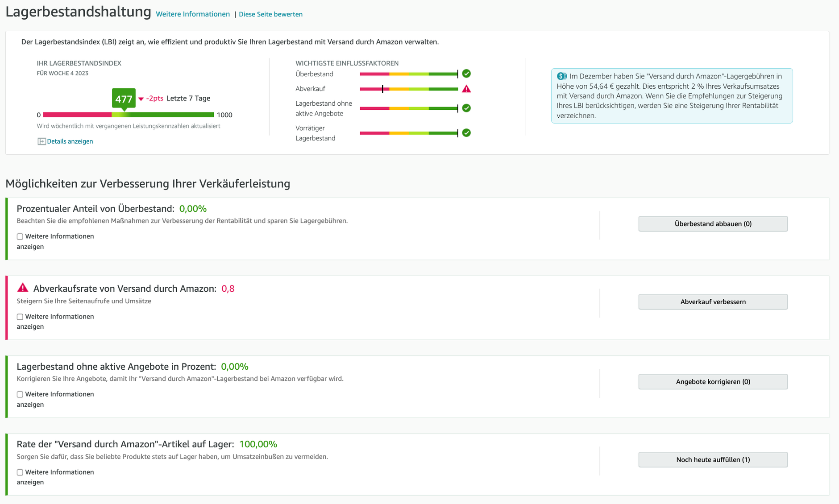Click the Abverkauf verbessern button
The height and width of the screenshot is (504, 839).
point(713,302)
